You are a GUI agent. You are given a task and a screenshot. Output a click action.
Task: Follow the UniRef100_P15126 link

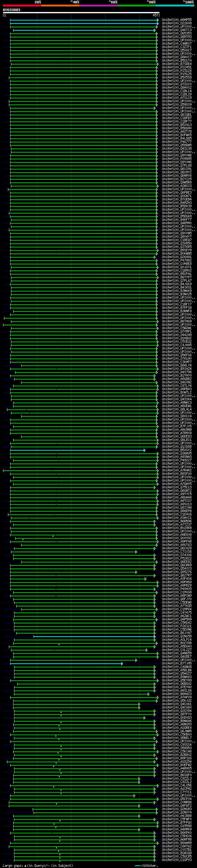tap(176, 71)
